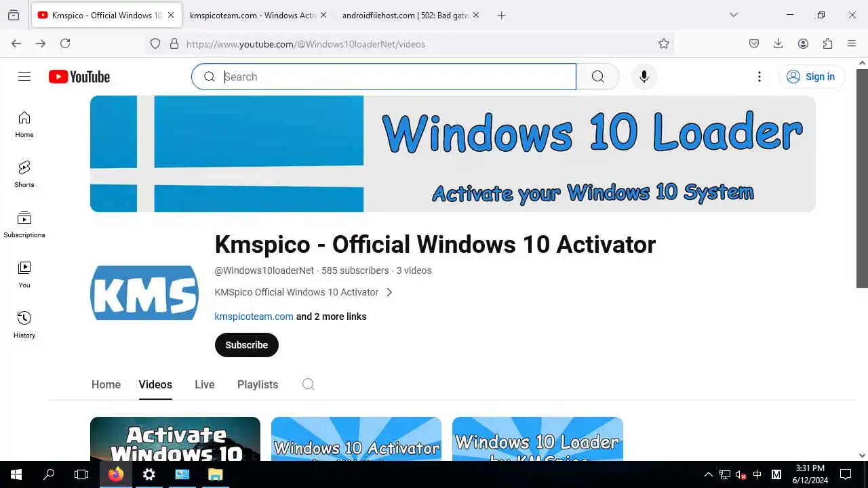Viewport: 868px width, 488px height.
Task: Open Shorts in the YouTube sidebar
Action: coord(24,175)
